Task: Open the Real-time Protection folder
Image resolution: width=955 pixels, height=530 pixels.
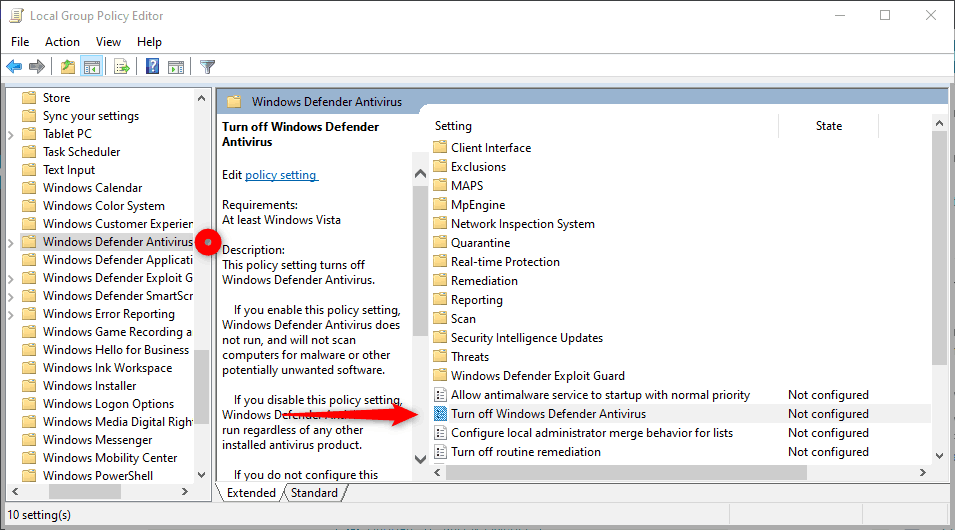Action: point(505,261)
